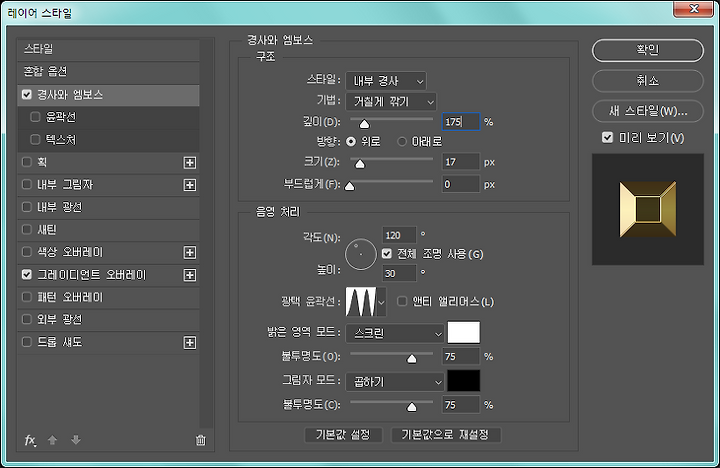Open the 기법 dropdown showing 거칠게 깎기
Viewport: 720px width, 468px height.
(391, 101)
